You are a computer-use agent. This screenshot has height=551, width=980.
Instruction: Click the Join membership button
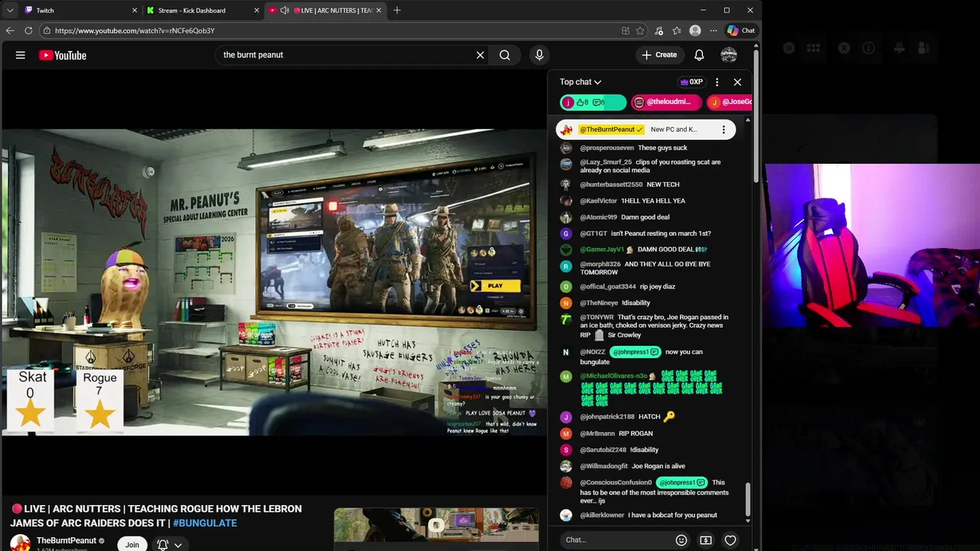[132, 544]
